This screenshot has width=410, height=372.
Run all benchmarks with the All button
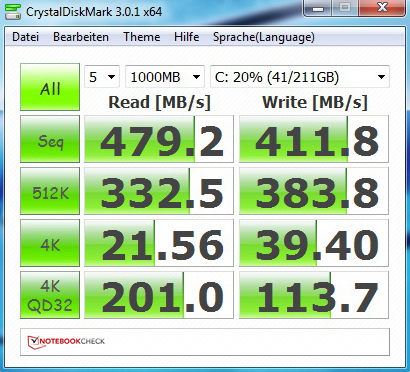pyautogui.click(x=50, y=87)
